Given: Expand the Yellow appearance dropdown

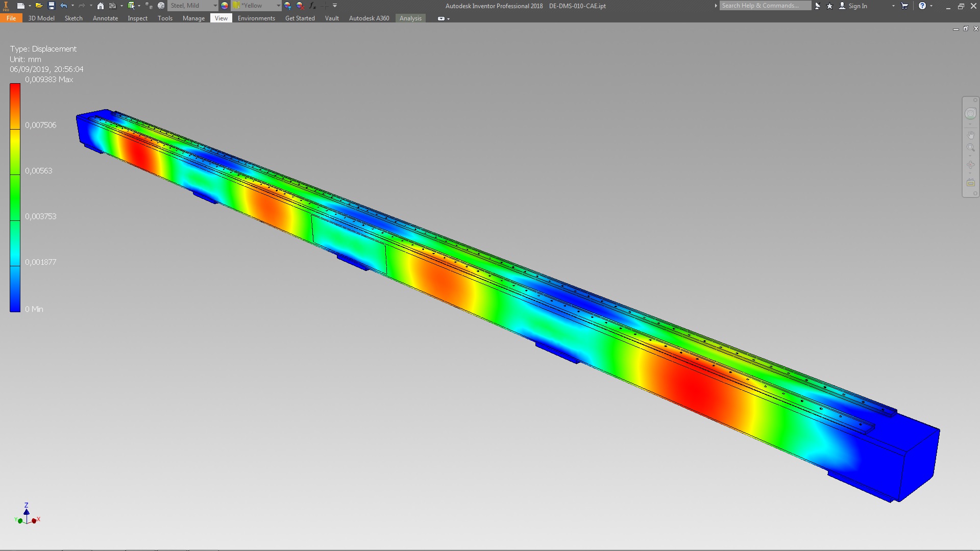Looking at the screenshot, I should click(278, 6).
